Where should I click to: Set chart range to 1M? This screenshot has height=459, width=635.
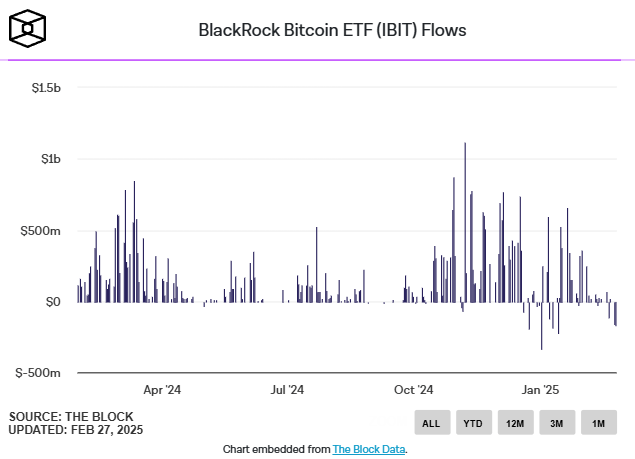(x=599, y=423)
